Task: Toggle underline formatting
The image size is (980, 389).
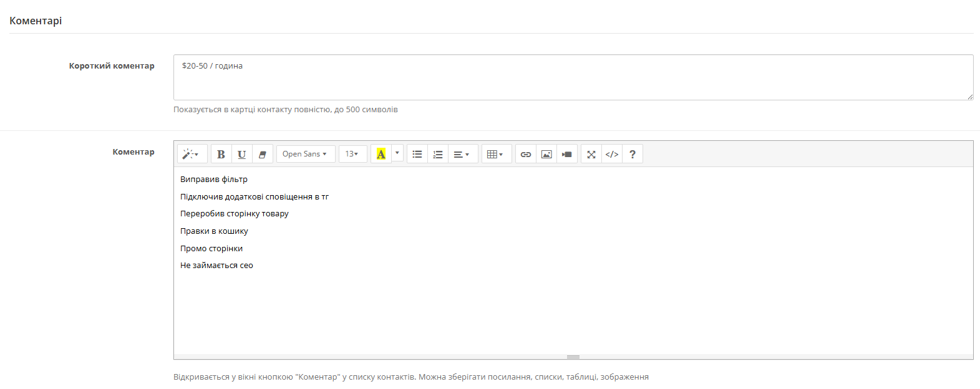Action: (242, 154)
